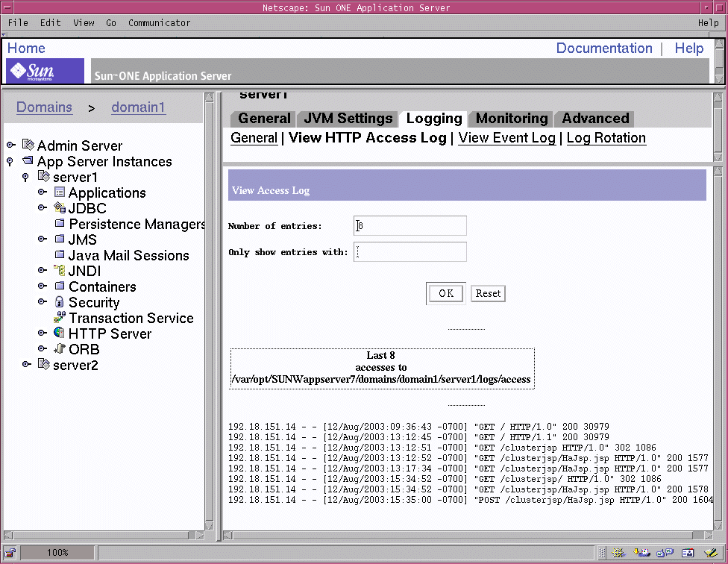Click the Sun Microsystems logo

pyautogui.click(x=45, y=71)
